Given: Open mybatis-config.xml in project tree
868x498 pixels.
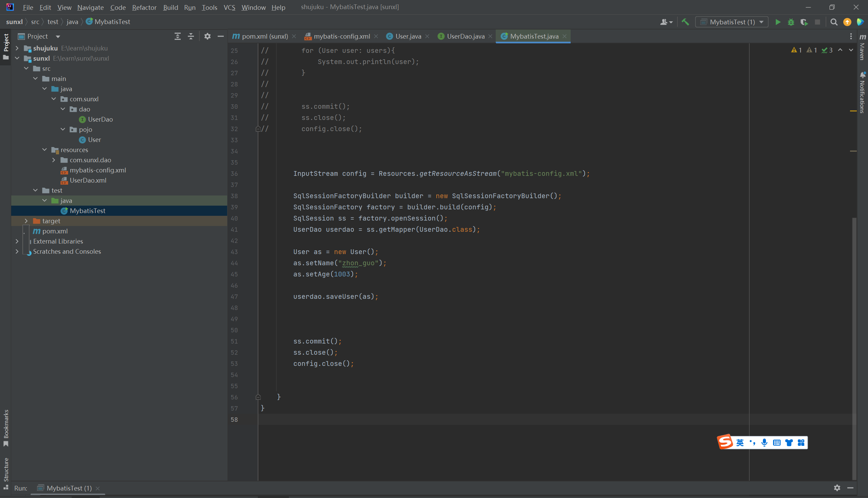Looking at the screenshot, I should [x=98, y=170].
